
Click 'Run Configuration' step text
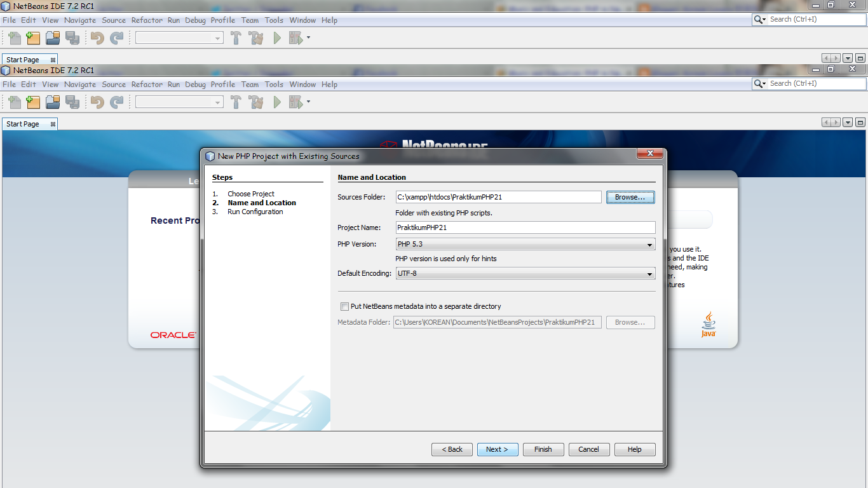[255, 212]
